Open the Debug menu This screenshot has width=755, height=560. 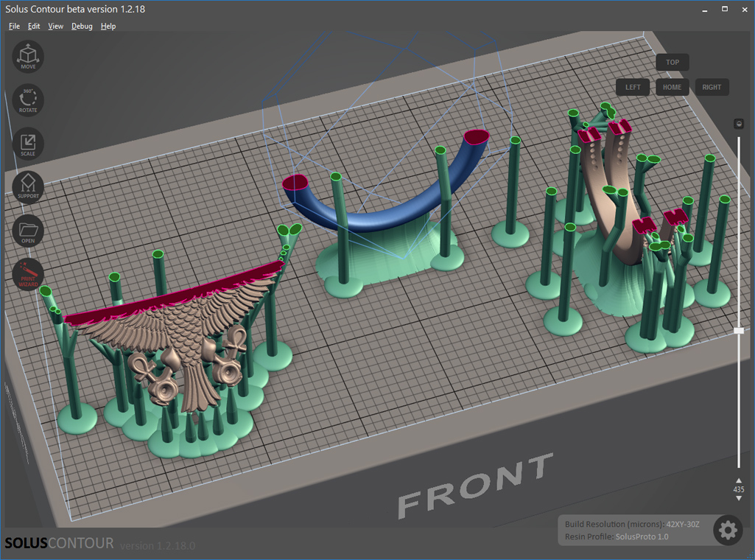click(82, 26)
